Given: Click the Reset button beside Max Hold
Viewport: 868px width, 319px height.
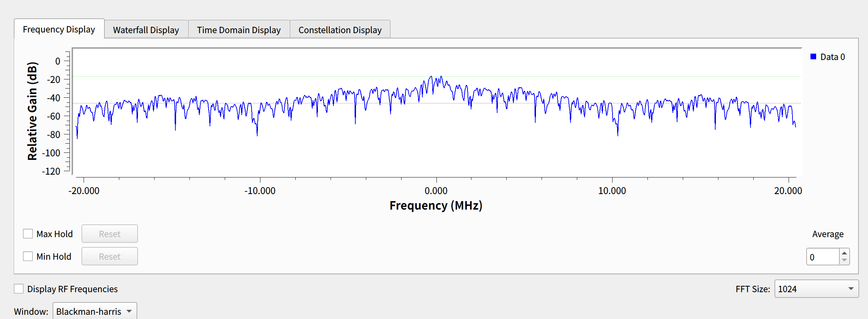Looking at the screenshot, I should [109, 234].
